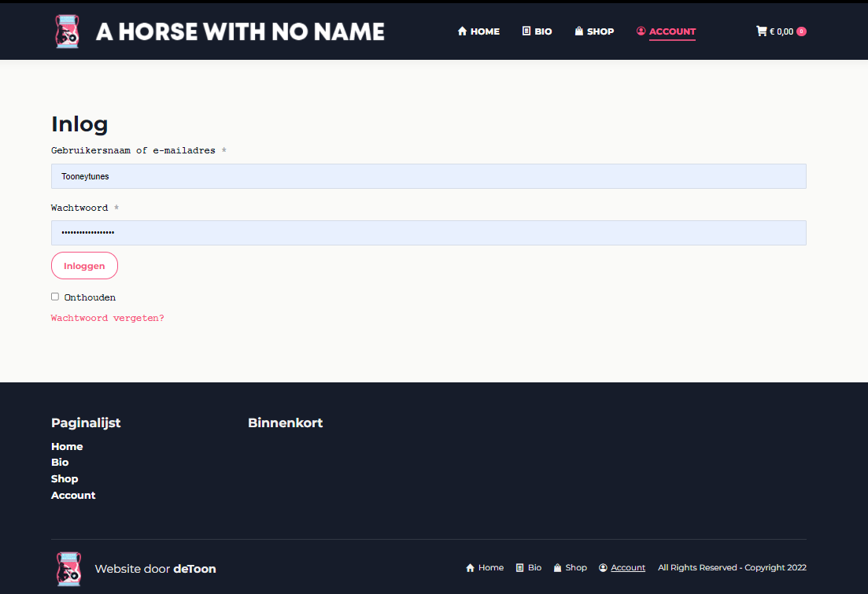Screen dimensions: 868x594
Task: Click the pink cart item count badge
Action: pos(801,31)
